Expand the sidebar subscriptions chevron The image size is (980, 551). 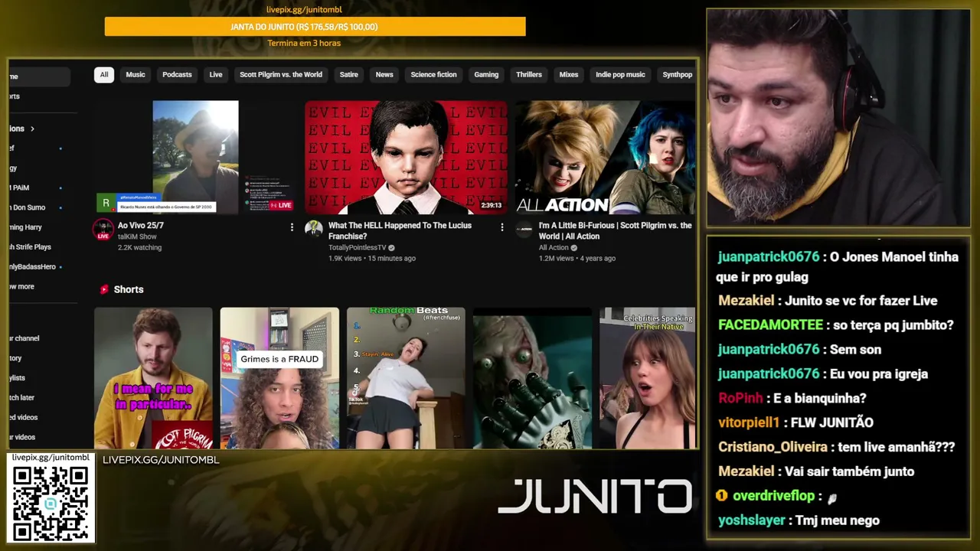(x=32, y=129)
